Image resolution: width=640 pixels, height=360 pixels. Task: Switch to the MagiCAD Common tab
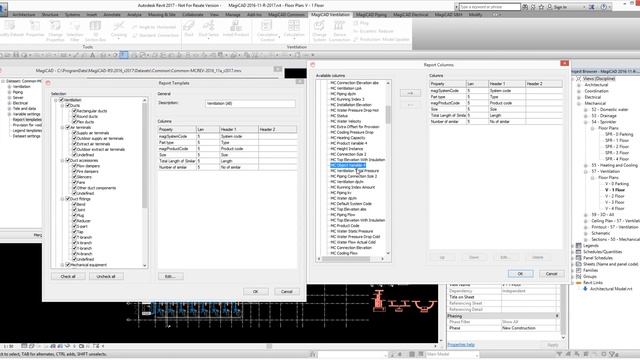pos(286,15)
